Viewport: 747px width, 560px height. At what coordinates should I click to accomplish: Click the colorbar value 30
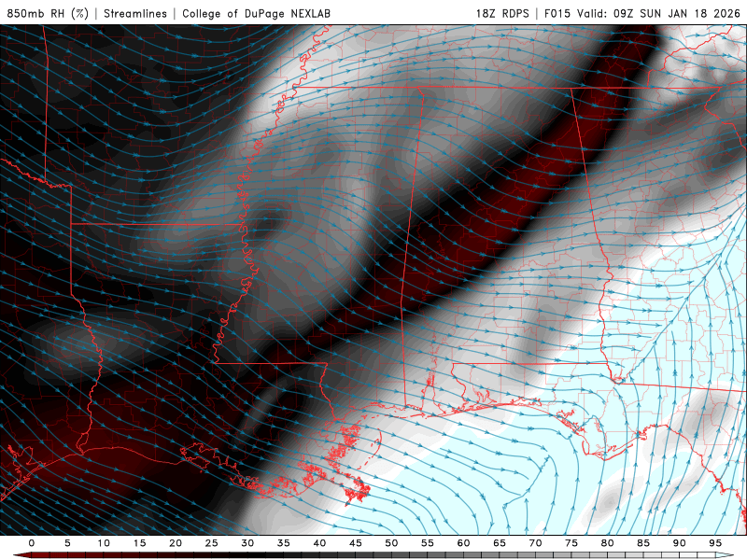pos(247,543)
